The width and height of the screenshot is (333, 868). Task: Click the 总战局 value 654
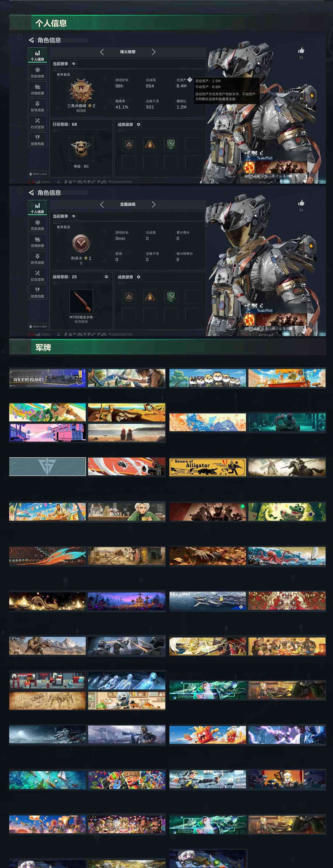tap(150, 86)
